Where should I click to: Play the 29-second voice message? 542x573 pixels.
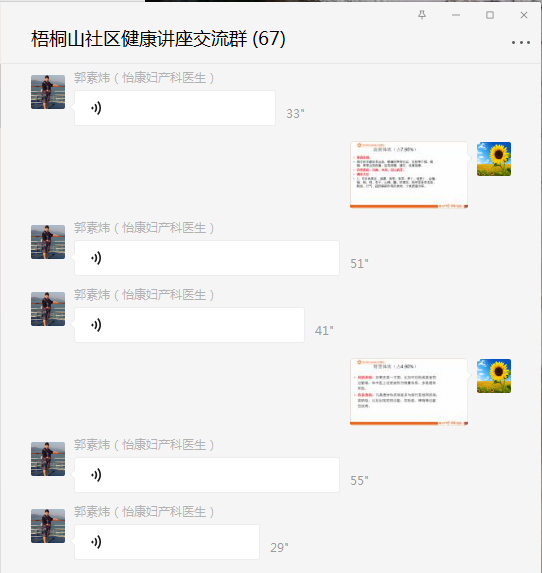[167, 542]
